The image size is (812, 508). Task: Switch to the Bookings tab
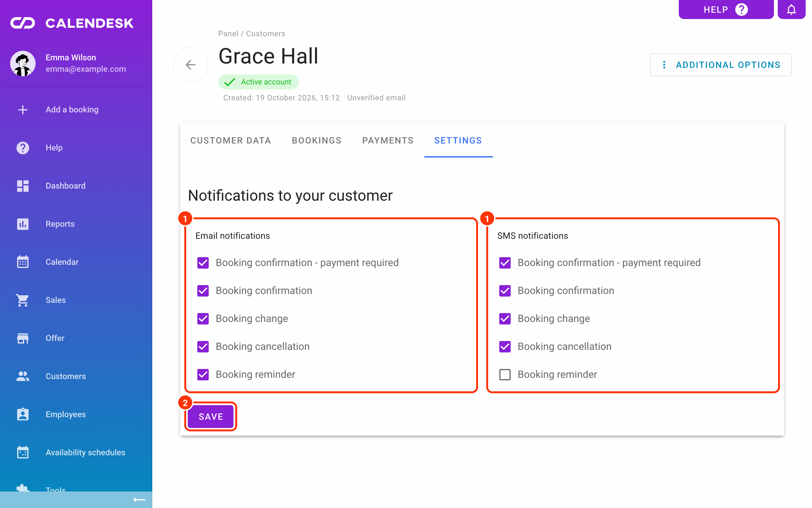pos(317,140)
